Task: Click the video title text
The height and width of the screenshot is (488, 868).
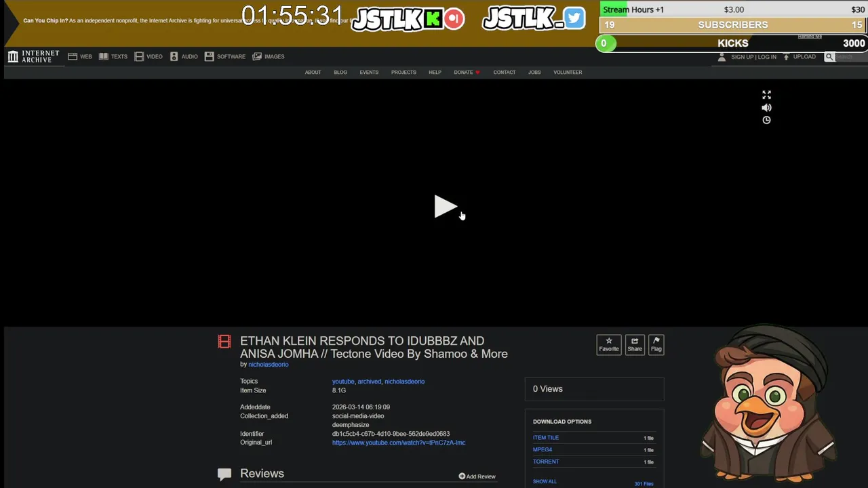Action: point(374,347)
